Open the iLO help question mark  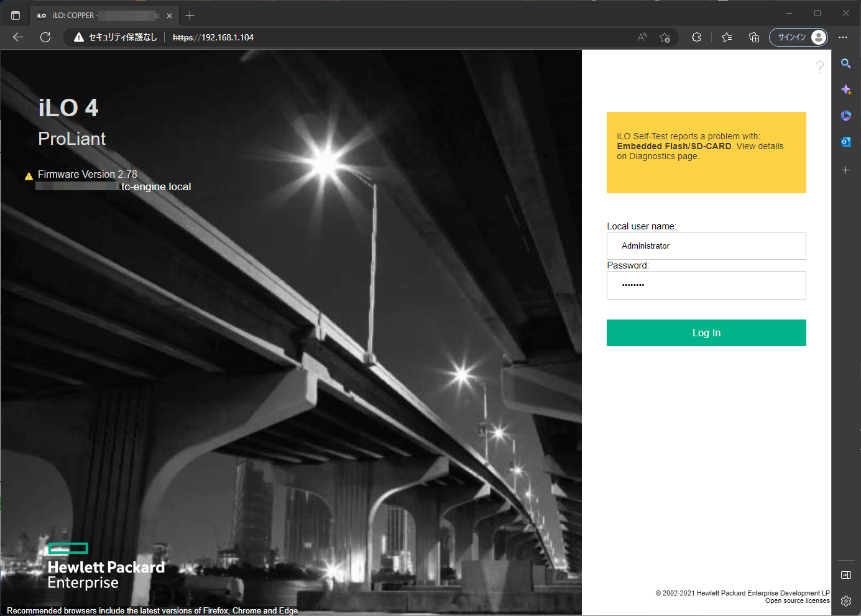pos(820,67)
